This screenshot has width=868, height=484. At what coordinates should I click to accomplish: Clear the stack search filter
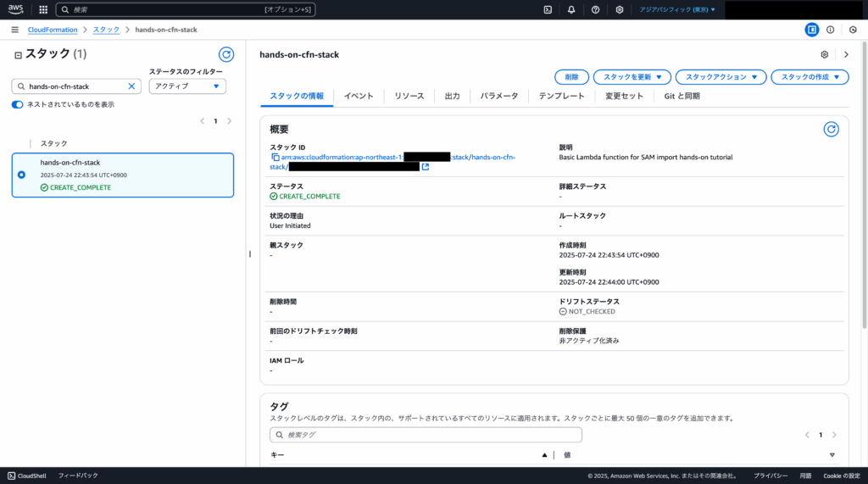coord(131,86)
